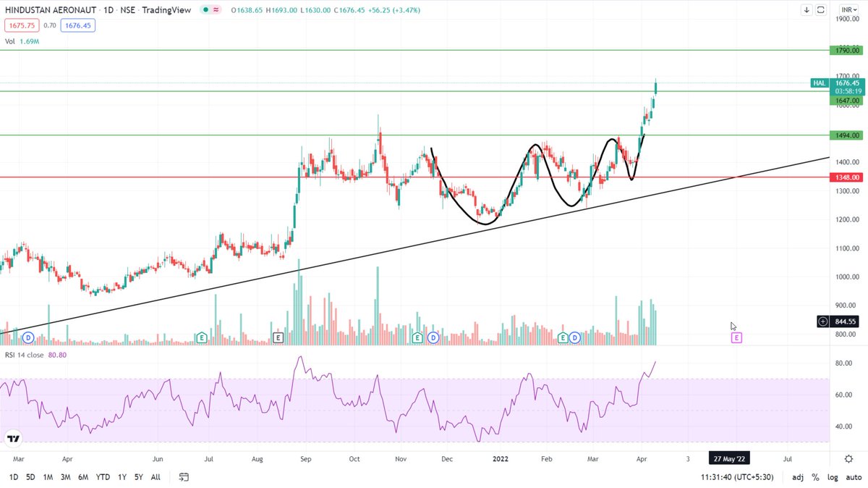868x488 pixels.
Task: Click the 1494.00 green price label
Action: tap(846, 135)
